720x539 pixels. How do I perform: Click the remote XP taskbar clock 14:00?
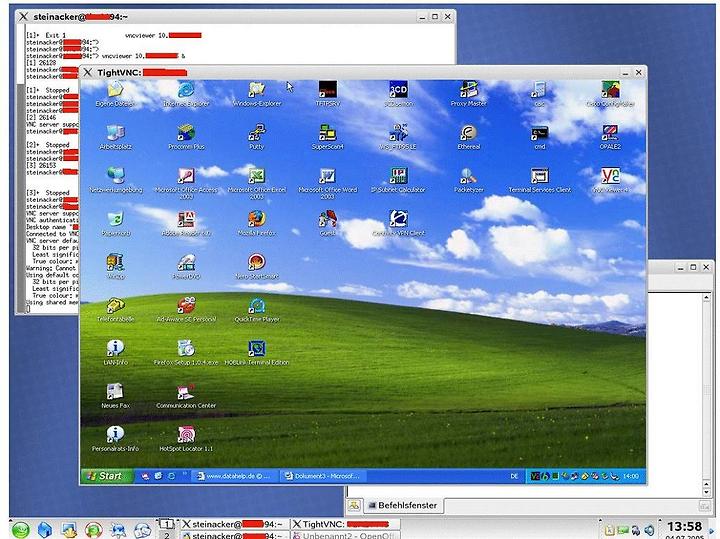click(x=631, y=476)
